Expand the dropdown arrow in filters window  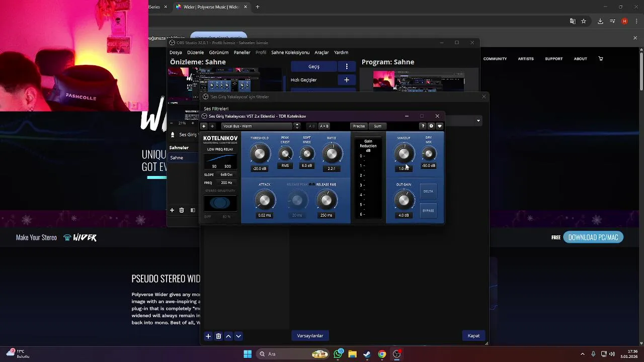click(x=478, y=121)
